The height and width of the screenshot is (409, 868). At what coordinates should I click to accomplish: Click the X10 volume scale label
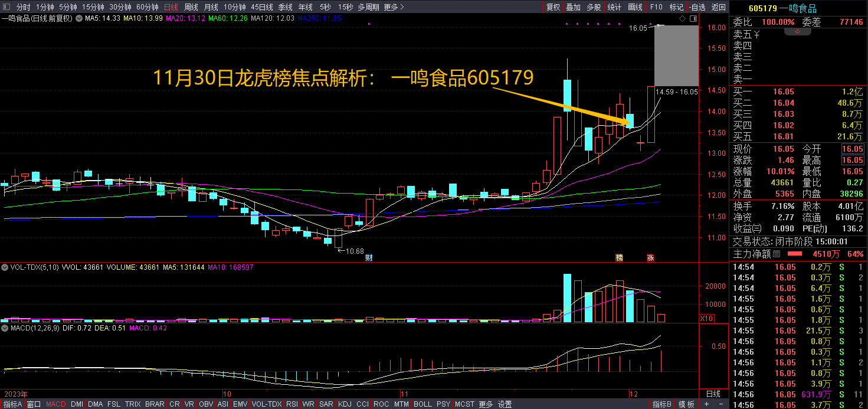point(706,318)
